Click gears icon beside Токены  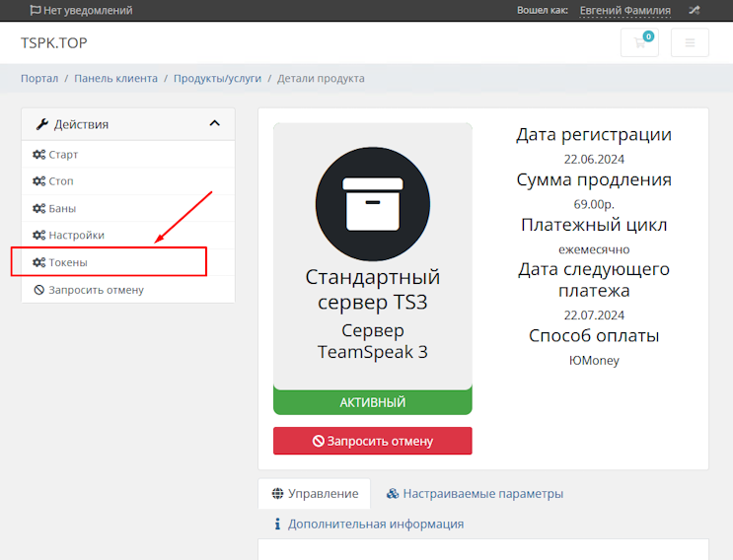[x=38, y=262]
